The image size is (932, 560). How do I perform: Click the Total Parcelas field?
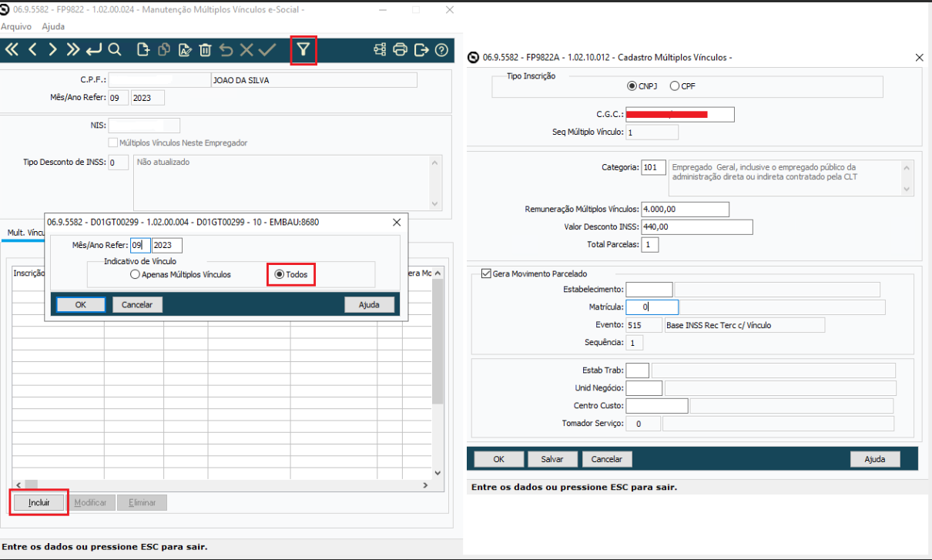pyautogui.click(x=649, y=245)
